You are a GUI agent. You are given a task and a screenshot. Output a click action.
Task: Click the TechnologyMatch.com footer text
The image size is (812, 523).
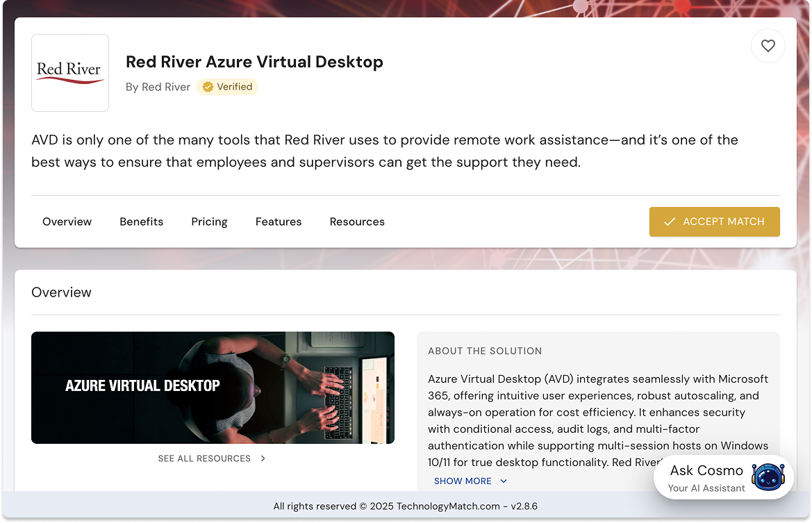pyautogui.click(x=448, y=506)
